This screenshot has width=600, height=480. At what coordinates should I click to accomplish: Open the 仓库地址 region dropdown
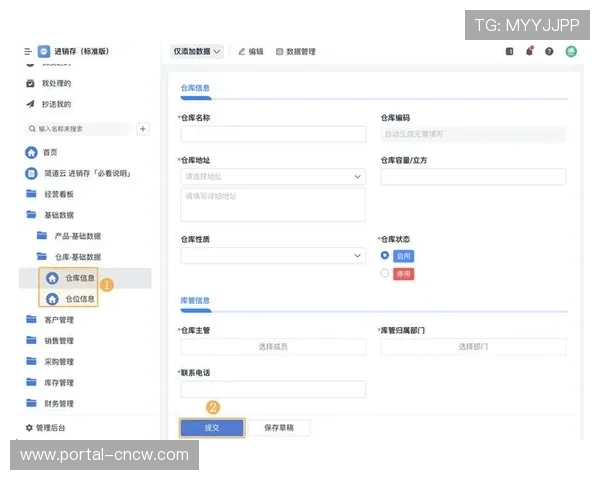(273, 176)
